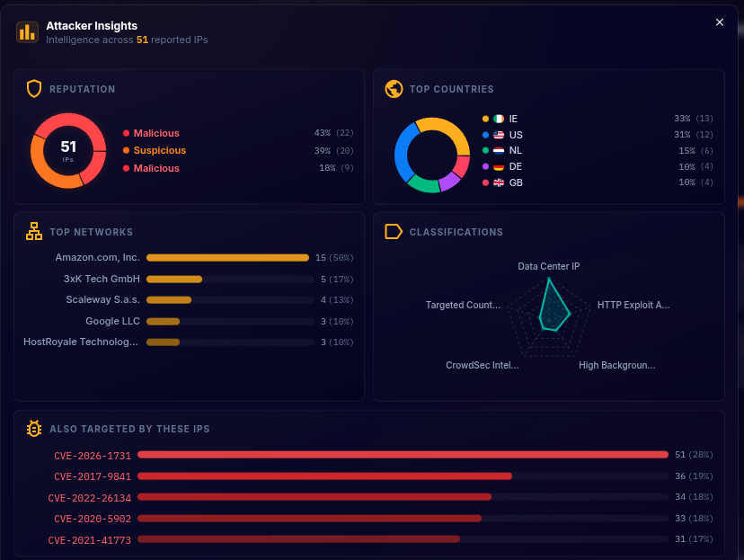Click the Classifications tag icon
744x560 pixels.
coord(394,231)
